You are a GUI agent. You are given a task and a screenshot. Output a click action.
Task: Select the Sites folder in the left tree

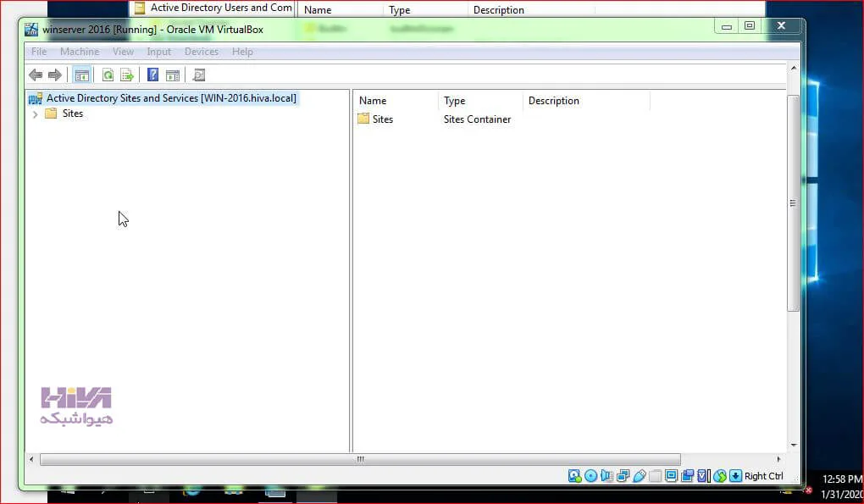coord(72,114)
